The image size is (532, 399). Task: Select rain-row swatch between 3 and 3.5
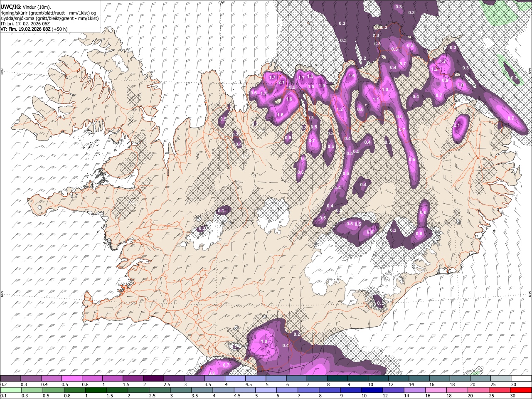point(181,390)
